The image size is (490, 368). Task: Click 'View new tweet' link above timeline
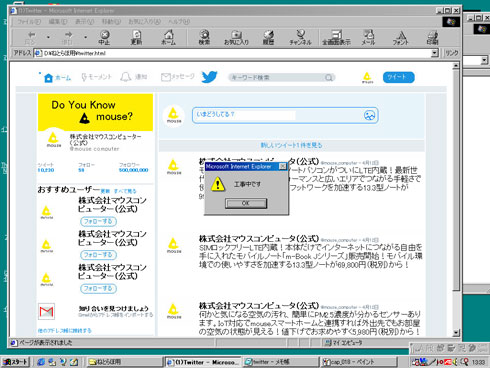(291, 145)
